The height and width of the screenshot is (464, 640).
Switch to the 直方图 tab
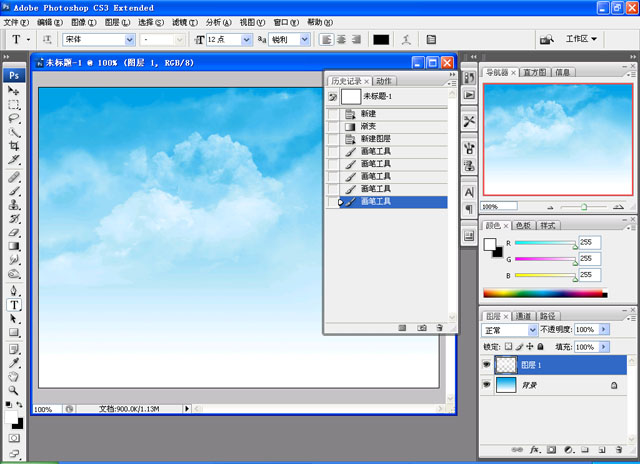(534, 72)
